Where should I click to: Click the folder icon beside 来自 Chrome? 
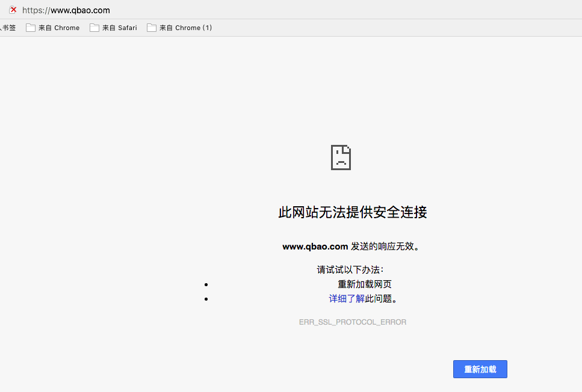pyautogui.click(x=30, y=27)
